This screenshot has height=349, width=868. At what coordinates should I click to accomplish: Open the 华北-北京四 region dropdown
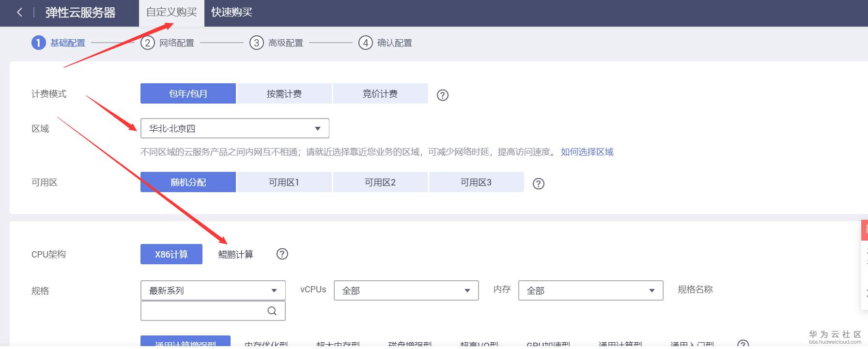coord(235,128)
